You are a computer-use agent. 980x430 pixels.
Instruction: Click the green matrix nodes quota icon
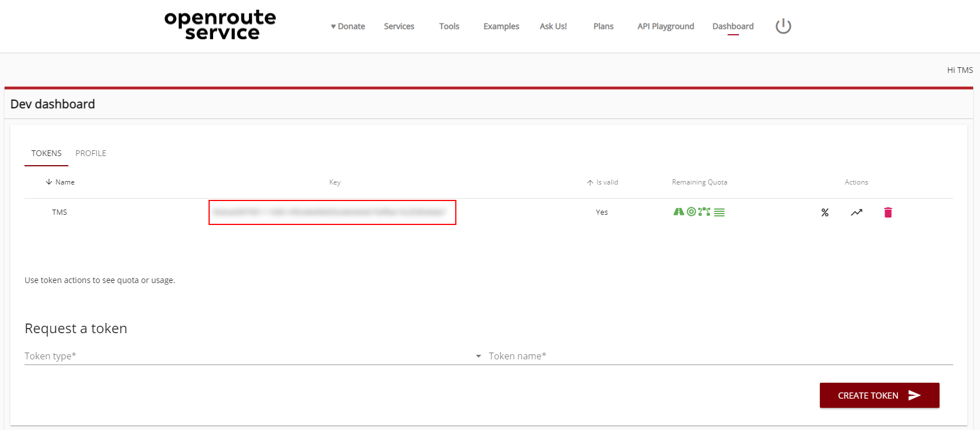(705, 212)
